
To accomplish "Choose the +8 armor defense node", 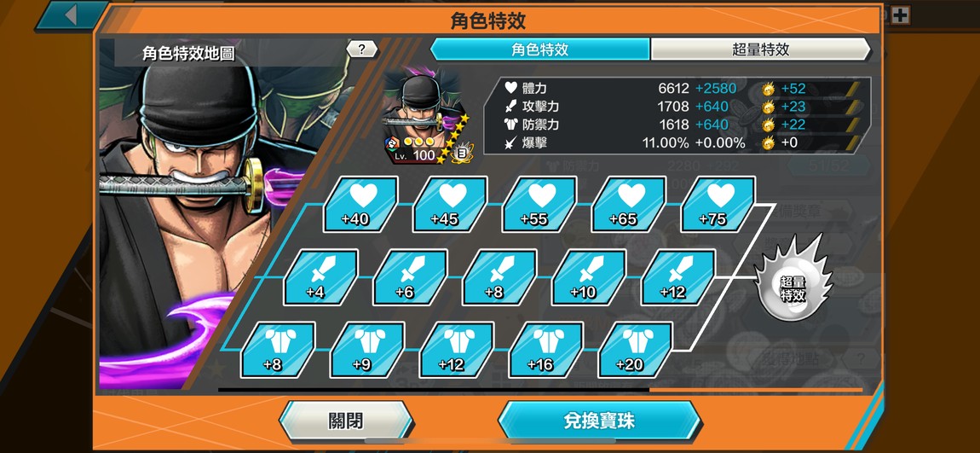I will click(278, 350).
